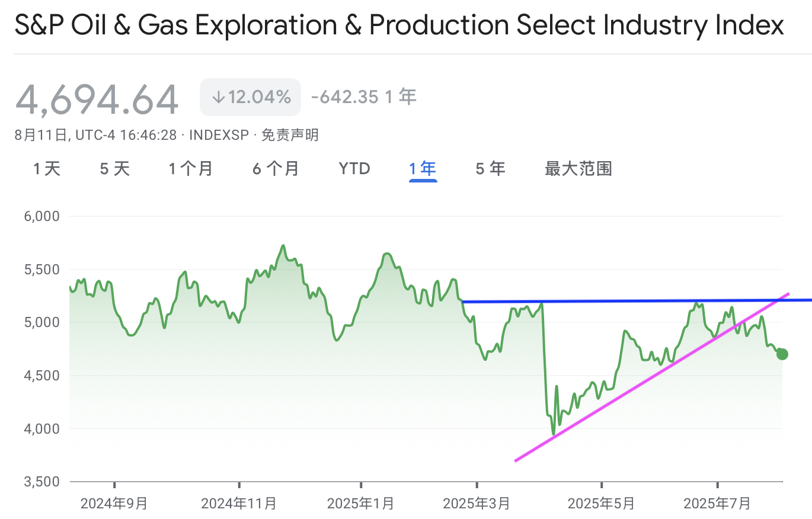Switch to the 5 天 range tab

114,169
